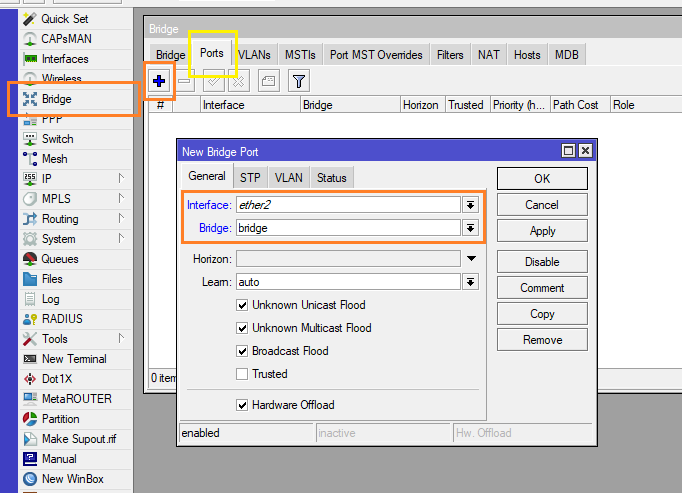Uncheck the Hardware Offload checkbox

pyautogui.click(x=242, y=405)
